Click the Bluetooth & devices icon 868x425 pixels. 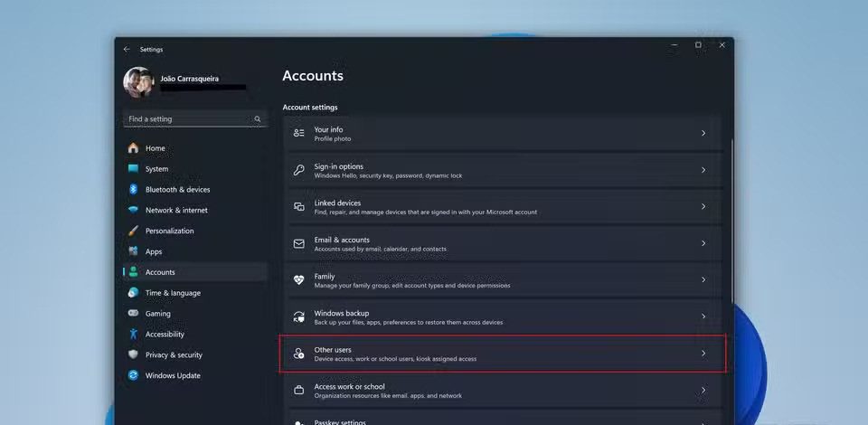coord(133,189)
